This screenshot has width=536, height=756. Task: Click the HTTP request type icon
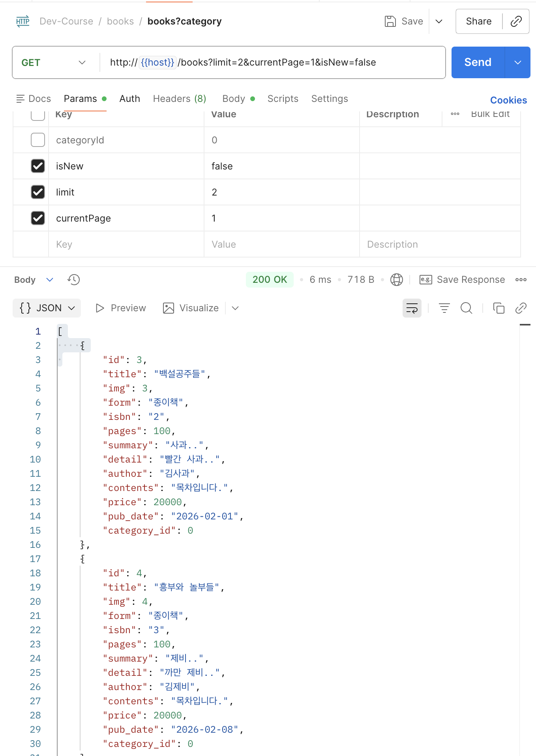[23, 21]
